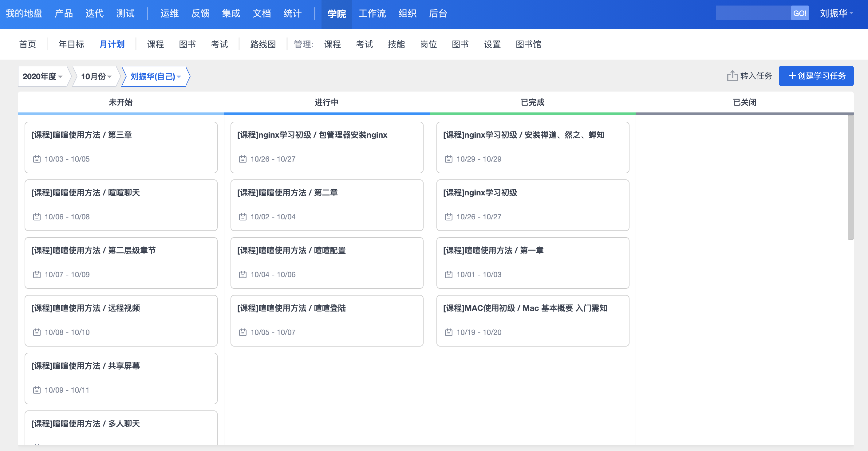
Task: Expand the 刘振华(自己) user selector
Action: click(x=155, y=76)
